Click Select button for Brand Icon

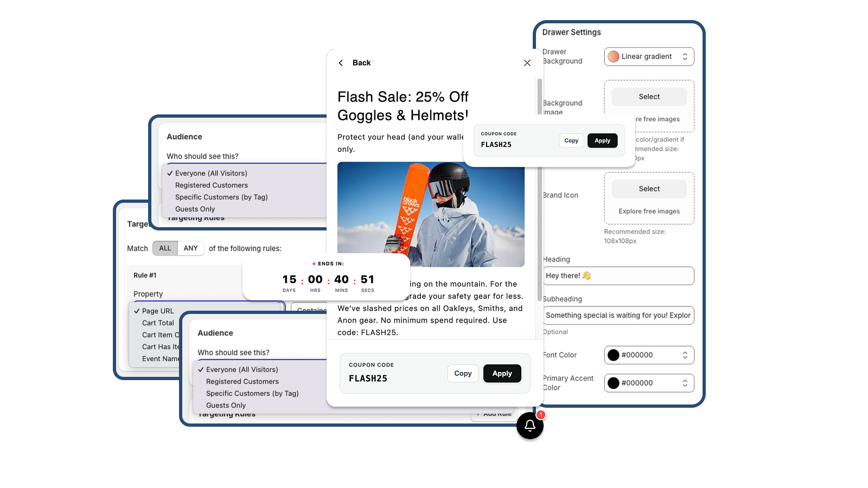point(649,189)
